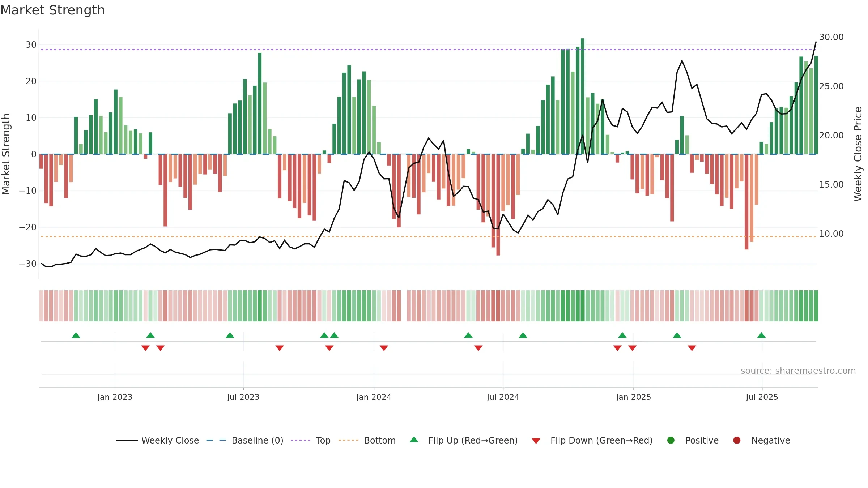Click the −10 tick on the left axis
868x488 pixels.
coord(28,191)
